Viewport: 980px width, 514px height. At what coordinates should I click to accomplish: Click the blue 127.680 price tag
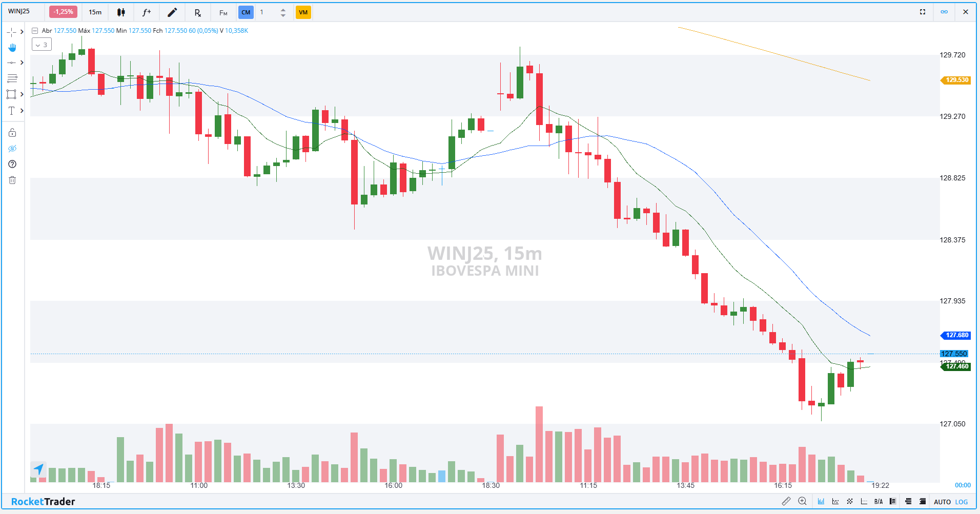pos(956,335)
